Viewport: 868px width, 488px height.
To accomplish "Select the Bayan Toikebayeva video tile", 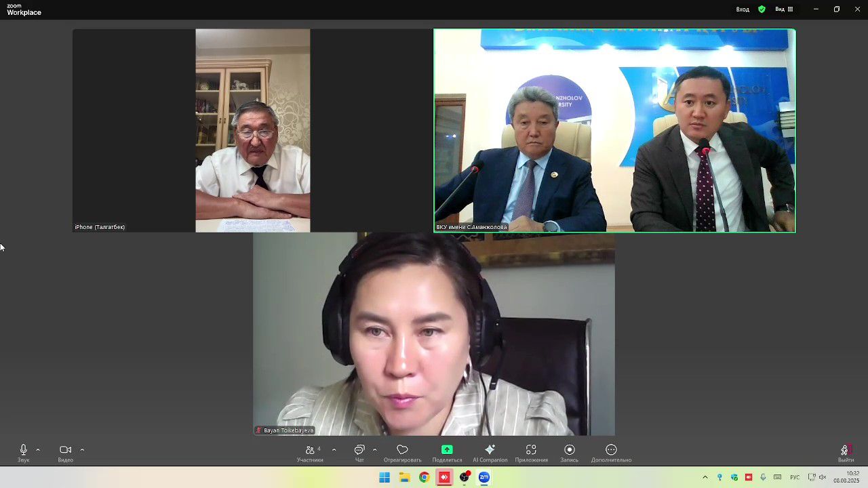I will point(434,333).
